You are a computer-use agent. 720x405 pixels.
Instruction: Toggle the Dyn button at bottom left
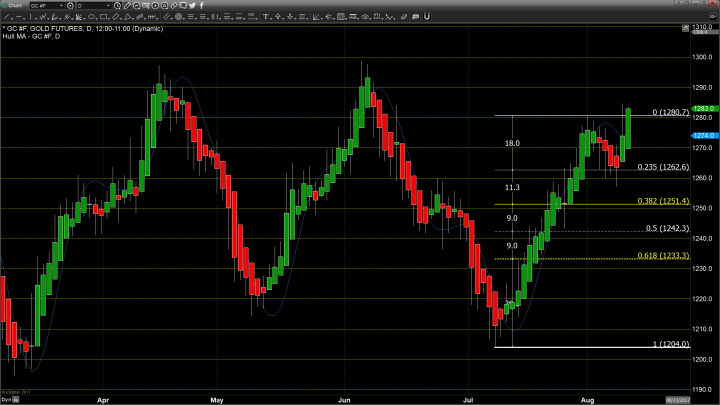point(6,398)
